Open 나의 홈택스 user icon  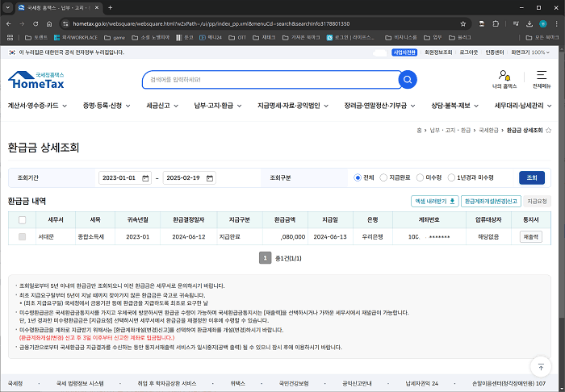point(504,80)
